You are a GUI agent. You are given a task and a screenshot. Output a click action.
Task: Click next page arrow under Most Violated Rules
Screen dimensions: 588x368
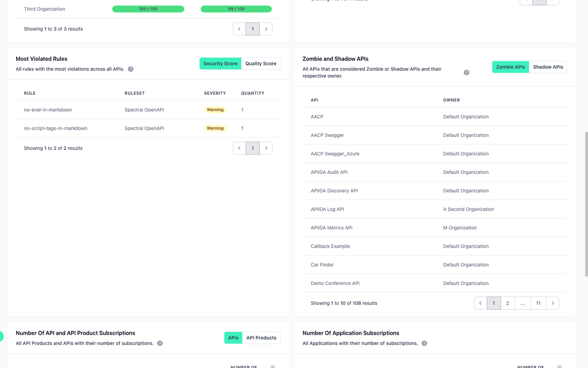[x=266, y=148]
